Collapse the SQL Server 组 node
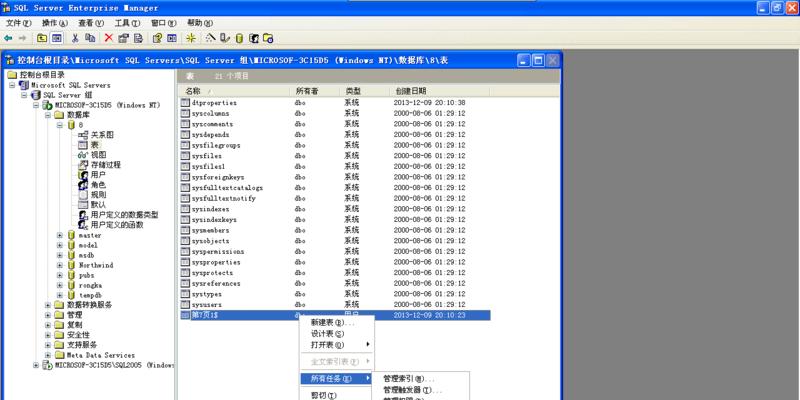 [x=23, y=95]
